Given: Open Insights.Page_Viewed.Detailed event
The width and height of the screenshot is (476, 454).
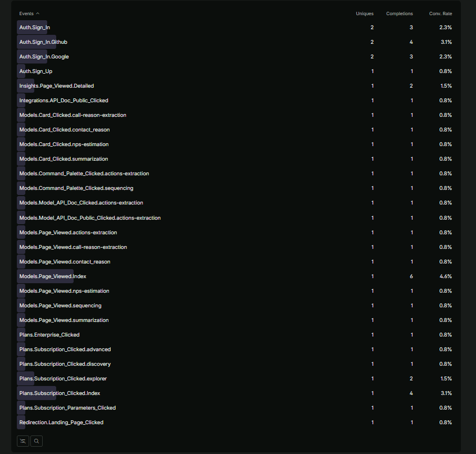Looking at the screenshot, I should 56,86.
